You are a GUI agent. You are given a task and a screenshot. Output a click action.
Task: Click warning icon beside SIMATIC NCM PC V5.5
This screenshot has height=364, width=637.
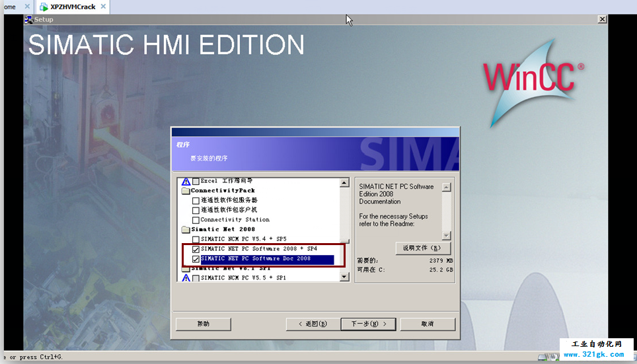point(186,278)
